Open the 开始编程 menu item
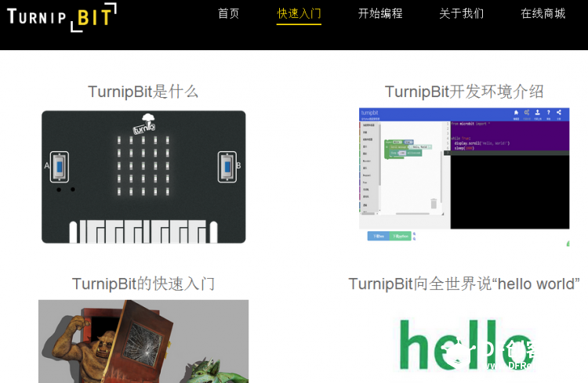Viewport: 588px width, 383px height. (x=380, y=13)
